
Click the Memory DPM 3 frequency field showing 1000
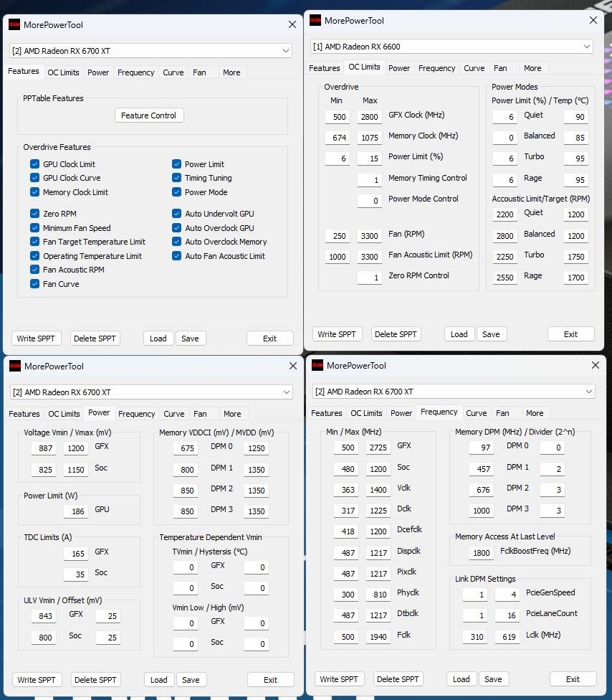click(482, 510)
